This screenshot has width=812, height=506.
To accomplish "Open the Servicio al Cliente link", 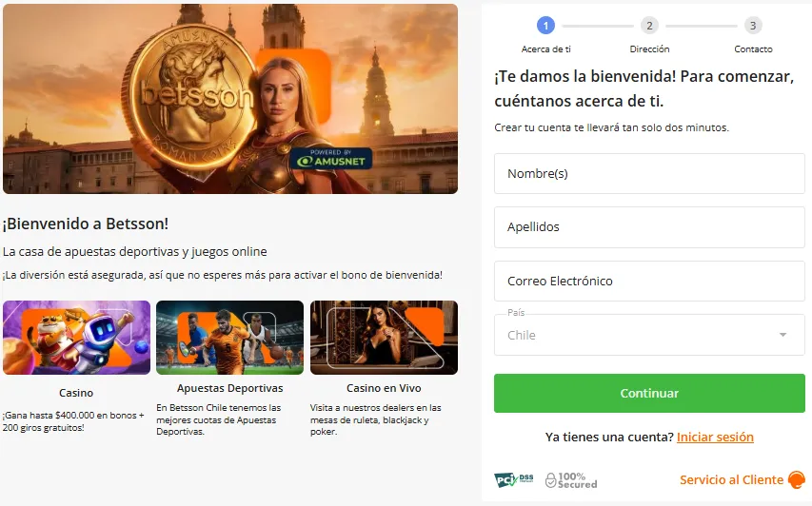I will pyautogui.click(x=731, y=480).
